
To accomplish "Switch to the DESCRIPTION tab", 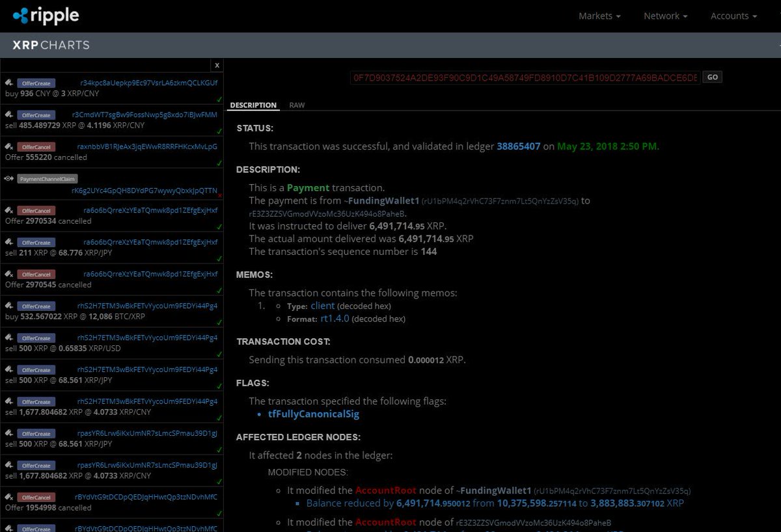I will (253, 105).
